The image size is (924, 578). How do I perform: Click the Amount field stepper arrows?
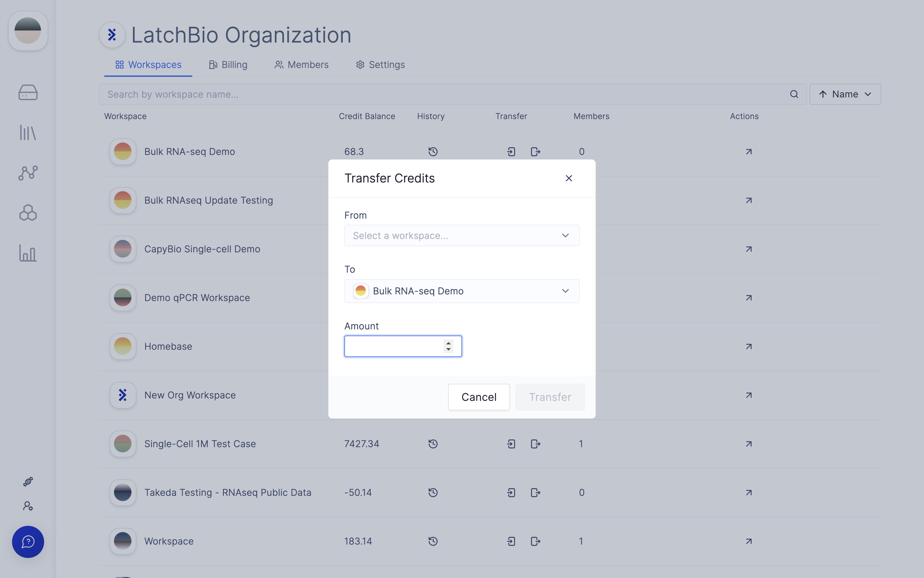click(448, 346)
